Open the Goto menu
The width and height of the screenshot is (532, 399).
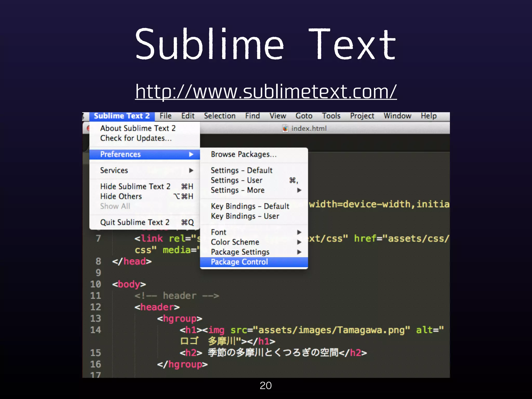coord(304,116)
